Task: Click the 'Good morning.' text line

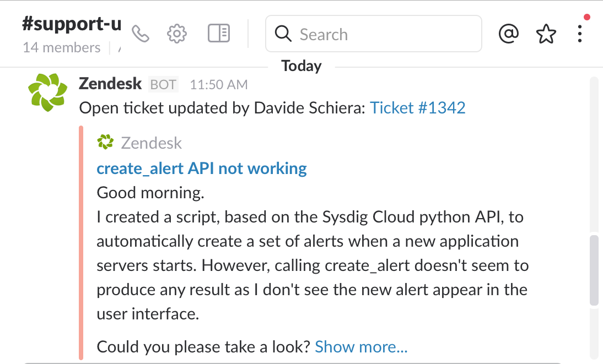Action: (x=150, y=193)
